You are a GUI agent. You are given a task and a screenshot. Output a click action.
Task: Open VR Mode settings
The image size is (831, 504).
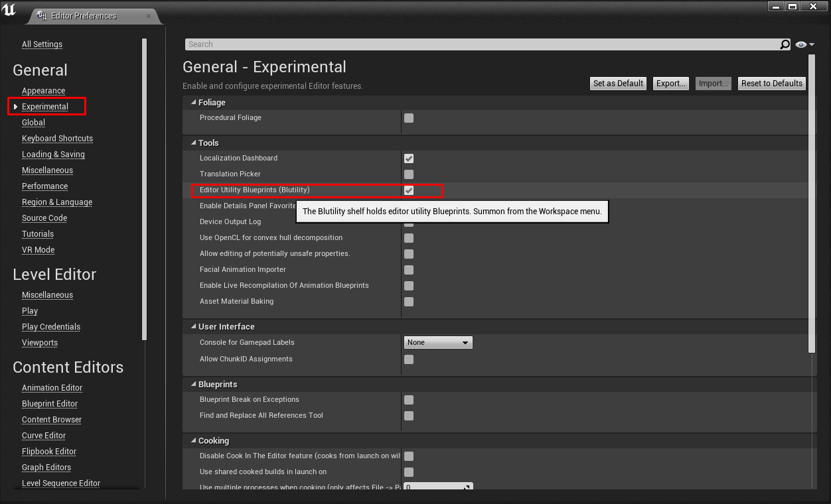(38, 250)
